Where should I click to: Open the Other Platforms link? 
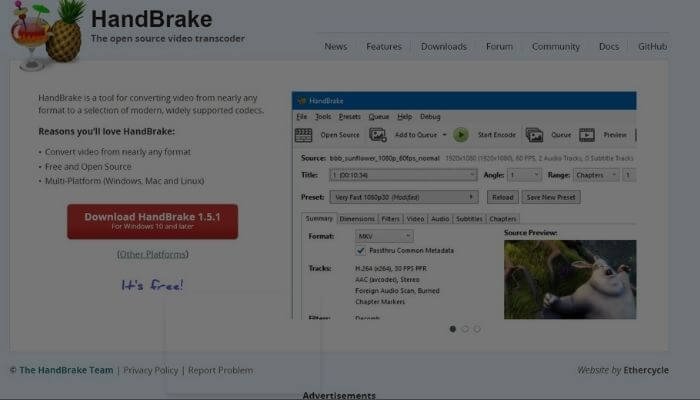point(153,254)
